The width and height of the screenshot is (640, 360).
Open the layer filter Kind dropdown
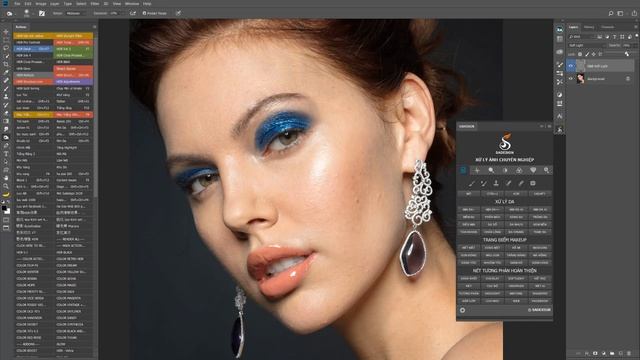(x=581, y=37)
